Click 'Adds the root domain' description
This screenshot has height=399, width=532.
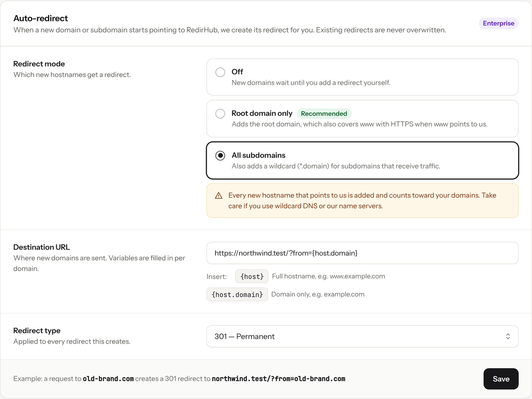360,124
